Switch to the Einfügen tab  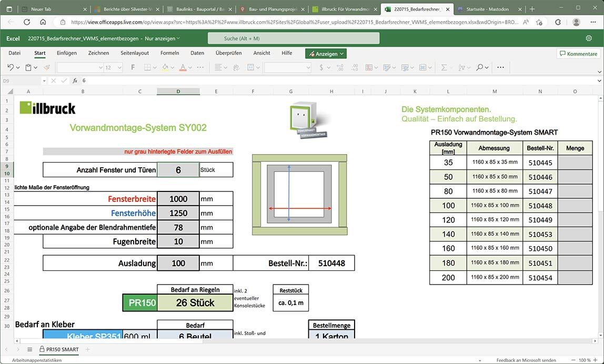[x=67, y=53]
